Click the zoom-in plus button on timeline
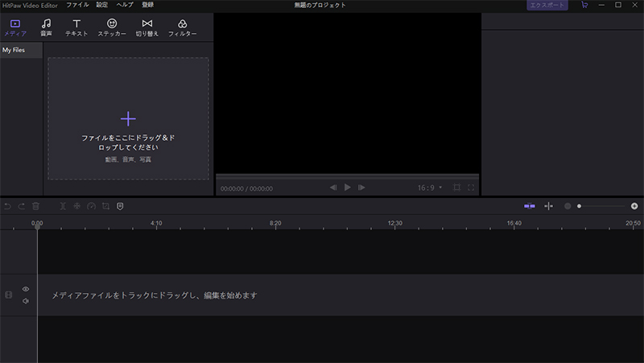This screenshot has height=363, width=644. (634, 206)
